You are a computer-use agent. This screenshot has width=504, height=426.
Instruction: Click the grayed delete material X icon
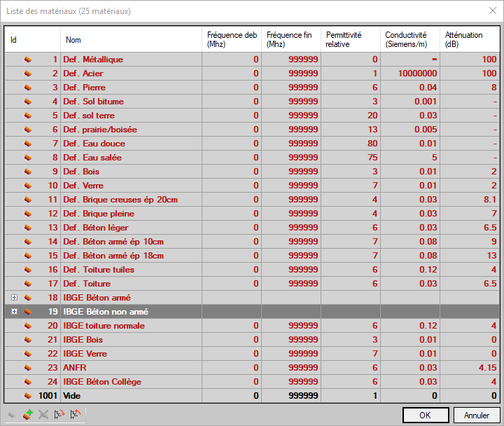pyautogui.click(x=43, y=414)
